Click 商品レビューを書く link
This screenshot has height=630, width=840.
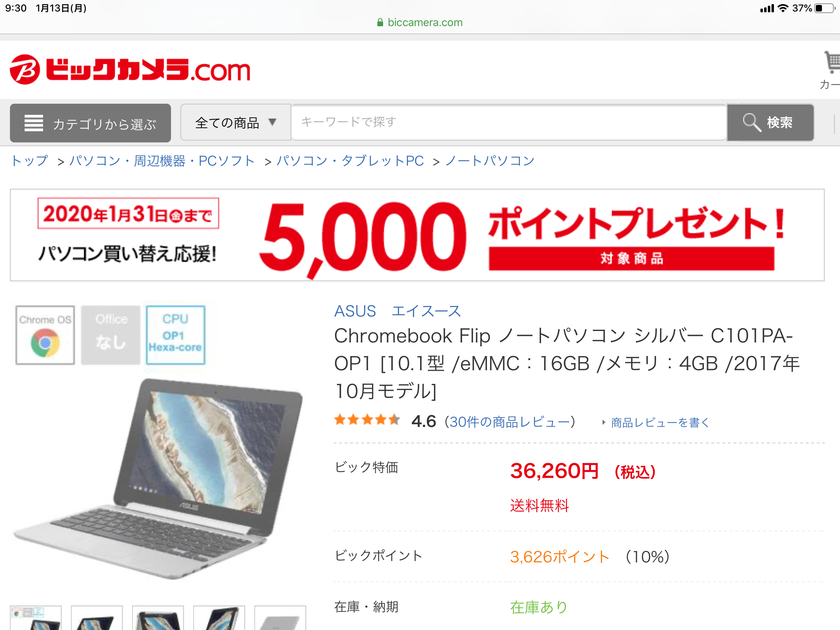point(660,422)
